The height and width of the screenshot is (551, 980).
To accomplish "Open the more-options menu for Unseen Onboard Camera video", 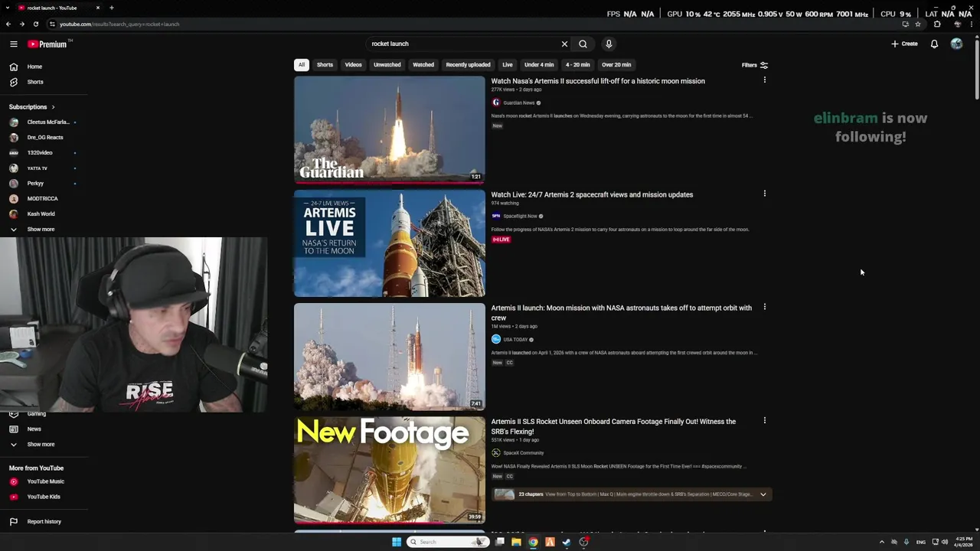I will 764,420.
